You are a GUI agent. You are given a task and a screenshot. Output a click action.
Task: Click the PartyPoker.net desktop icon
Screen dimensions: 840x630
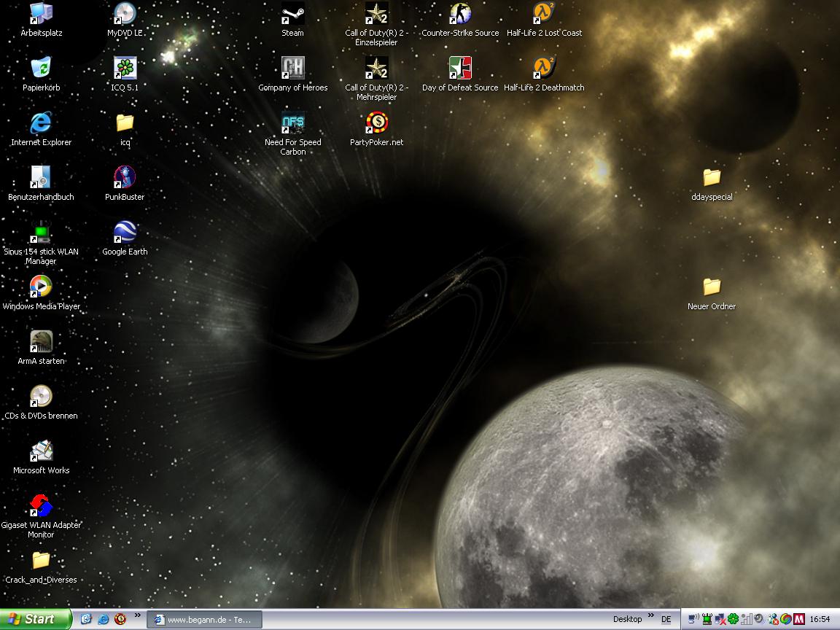376,123
